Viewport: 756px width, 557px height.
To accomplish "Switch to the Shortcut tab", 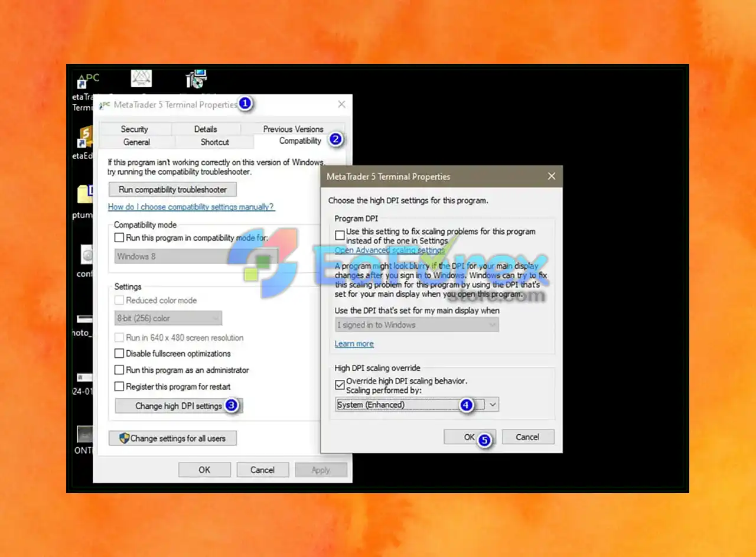I will (x=214, y=142).
